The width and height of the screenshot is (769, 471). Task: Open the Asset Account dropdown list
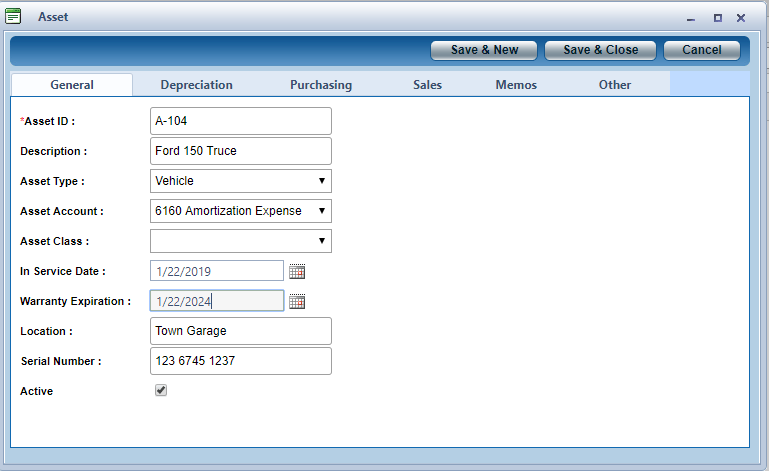[x=240, y=211]
